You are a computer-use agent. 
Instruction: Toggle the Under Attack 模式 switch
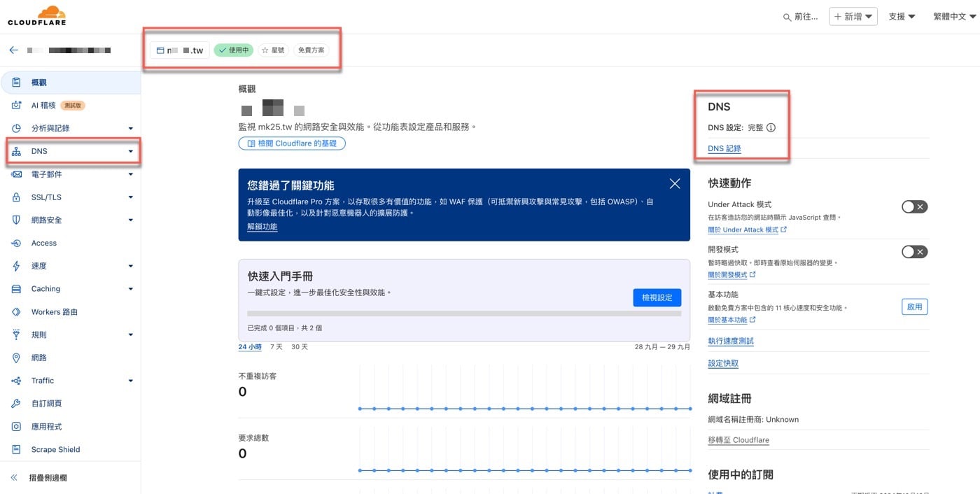pyautogui.click(x=914, y=206)
